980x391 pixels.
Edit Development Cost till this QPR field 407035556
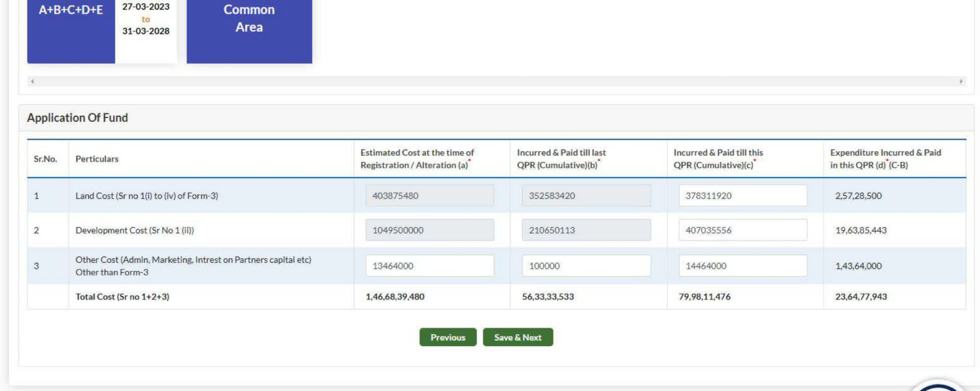[743, 230]
